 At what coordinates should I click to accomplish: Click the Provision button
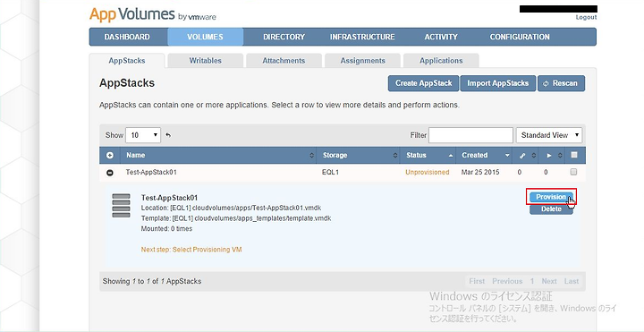tap(551, 197)
